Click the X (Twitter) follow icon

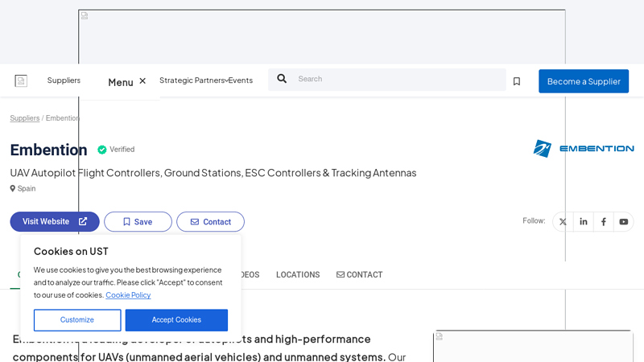(563, 222)
